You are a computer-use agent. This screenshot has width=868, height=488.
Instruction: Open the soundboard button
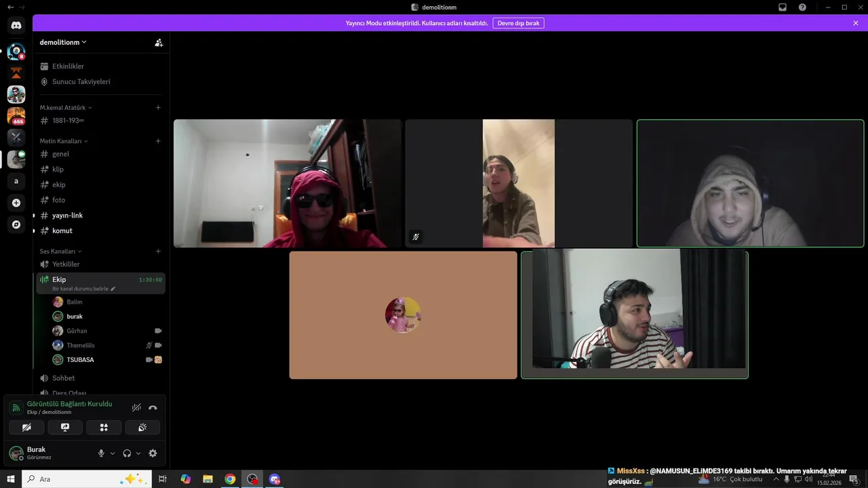pos(142,428)
